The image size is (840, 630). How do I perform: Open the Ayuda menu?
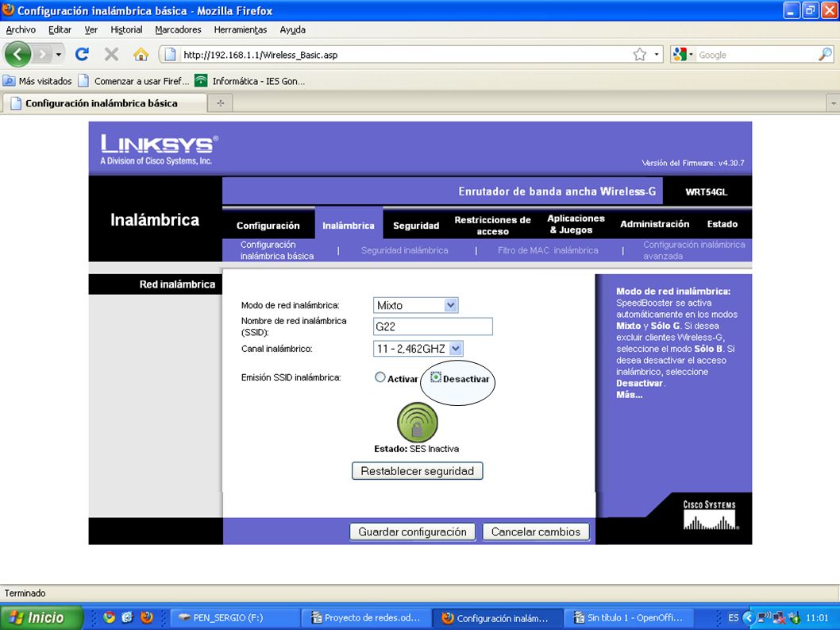point(292,29)
